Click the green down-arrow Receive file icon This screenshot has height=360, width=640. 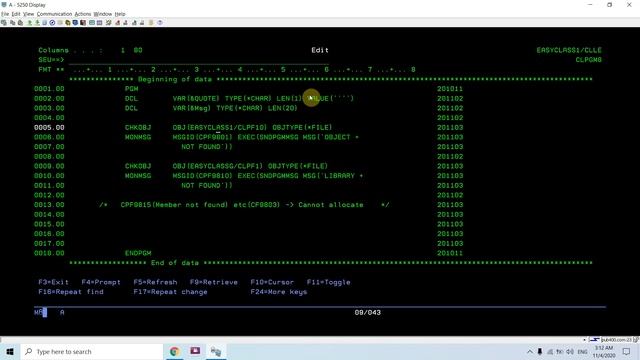[37, 23]
